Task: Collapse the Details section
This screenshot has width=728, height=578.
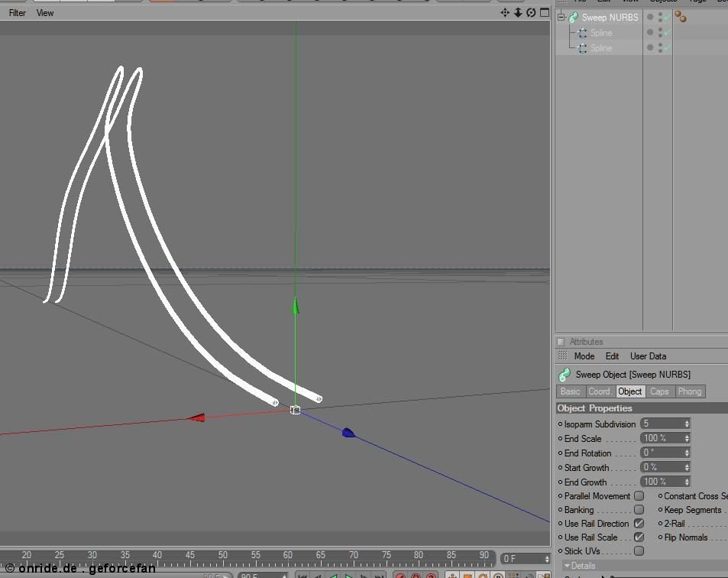Action: [567, 566]
